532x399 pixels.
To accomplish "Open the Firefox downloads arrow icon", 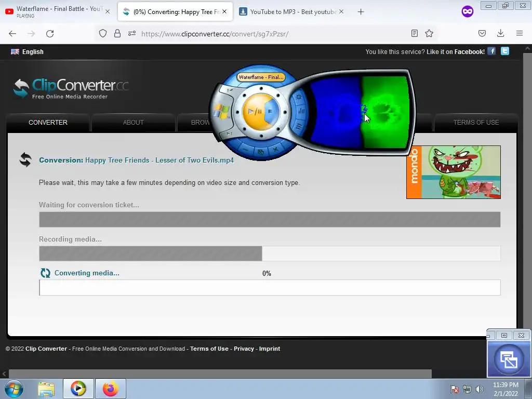I will point(500,33).
